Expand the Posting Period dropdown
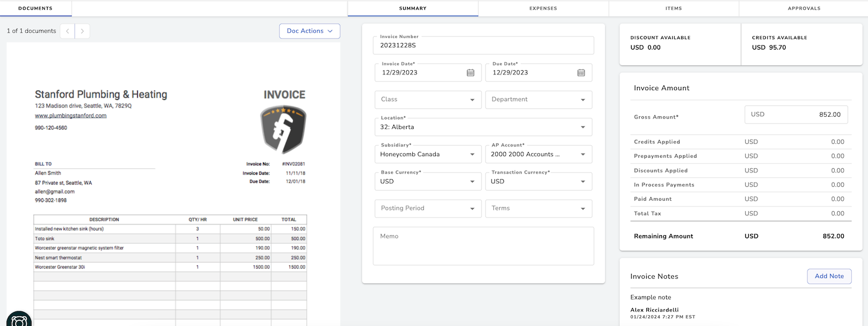The image size is (868, 326). pyautogui.click(x=428, y=209)
